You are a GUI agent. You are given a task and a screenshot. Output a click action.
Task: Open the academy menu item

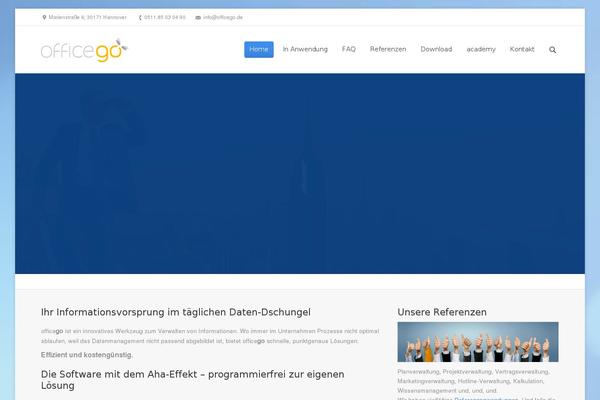click(x=481, y=49)
